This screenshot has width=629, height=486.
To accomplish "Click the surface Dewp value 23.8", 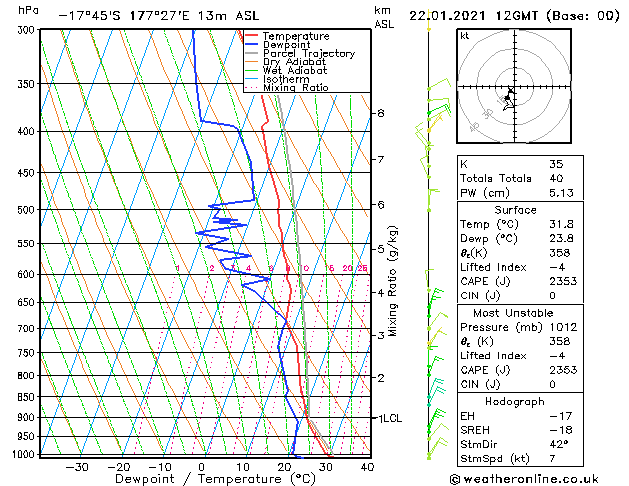I will [x=561, y=239].
